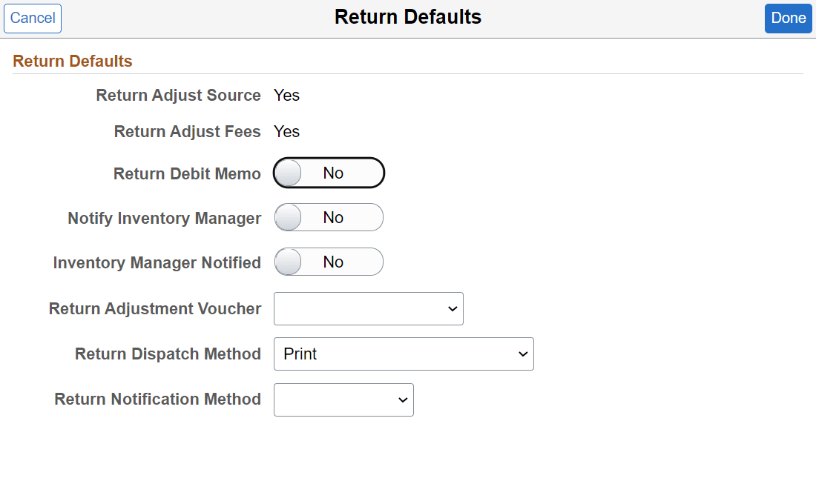This screenshot has height=504, width=816.
Task: Open the Return Dispatch Method dropdown
Action: pyautogui.click(x=404, y=354)
